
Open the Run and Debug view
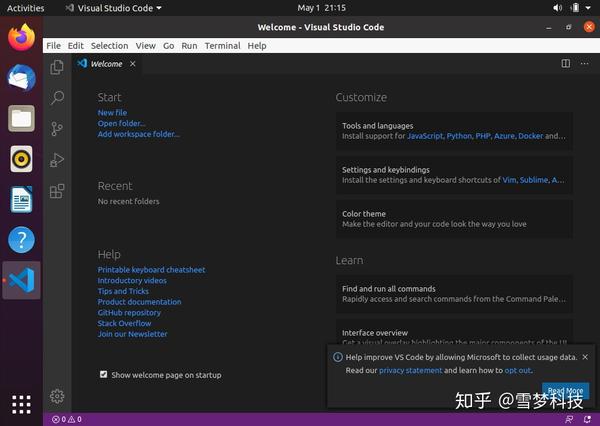(x=57, y=160)
